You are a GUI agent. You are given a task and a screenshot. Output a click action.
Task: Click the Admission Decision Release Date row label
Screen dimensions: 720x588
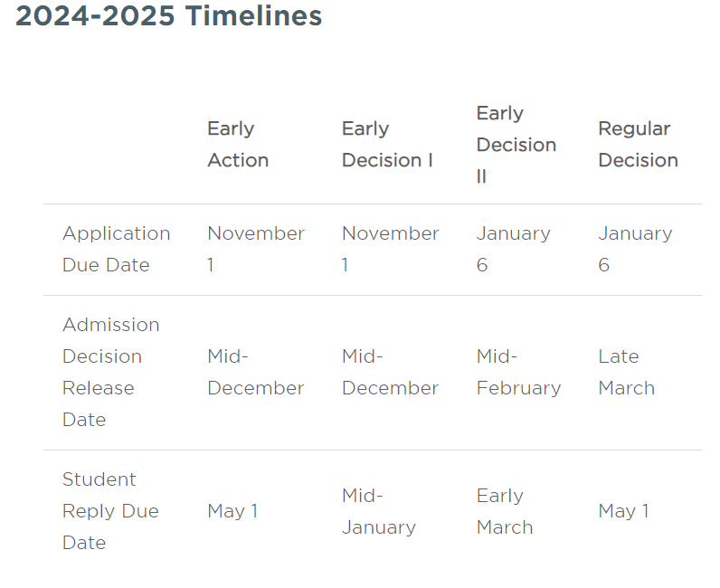click(111, 372)
